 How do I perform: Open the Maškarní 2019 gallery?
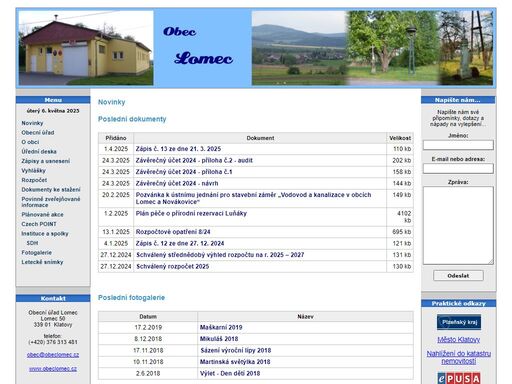[221, 327]
